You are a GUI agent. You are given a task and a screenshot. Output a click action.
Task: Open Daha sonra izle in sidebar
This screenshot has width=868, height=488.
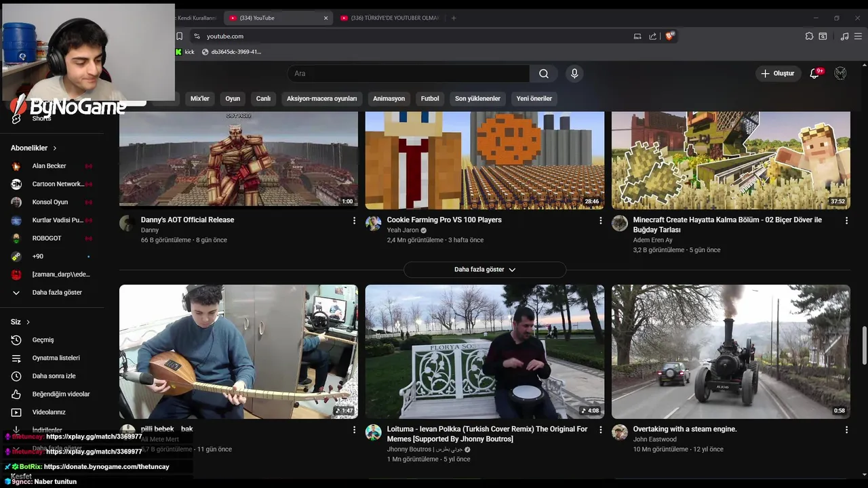[x=52, y=376]
